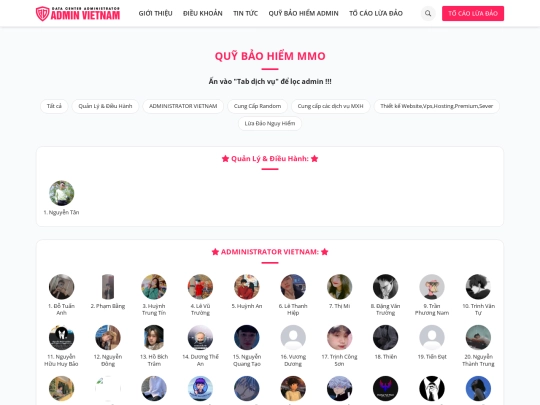Select Vương Dương's default avatar icon

click(x=293, y=338)
